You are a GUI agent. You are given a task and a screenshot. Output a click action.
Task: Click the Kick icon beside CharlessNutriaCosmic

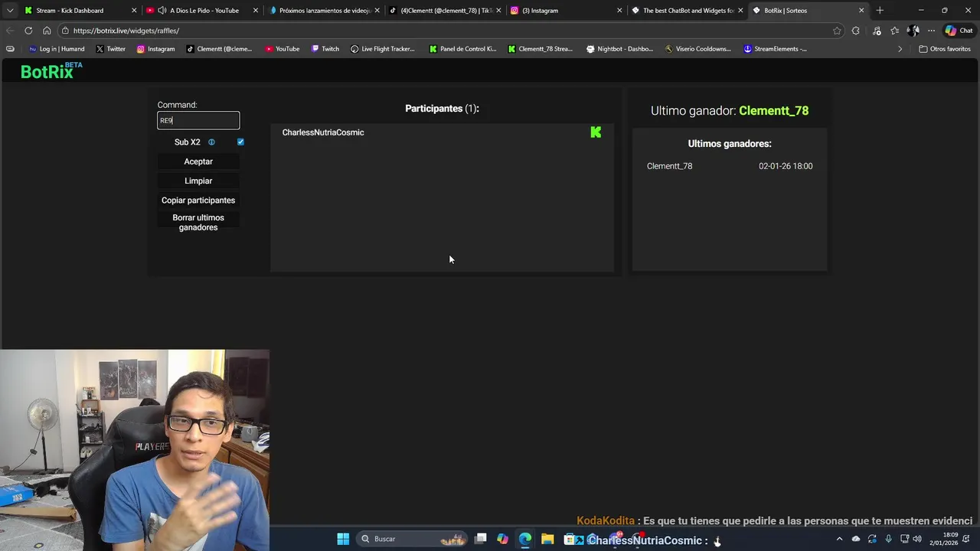click(596, 132)
